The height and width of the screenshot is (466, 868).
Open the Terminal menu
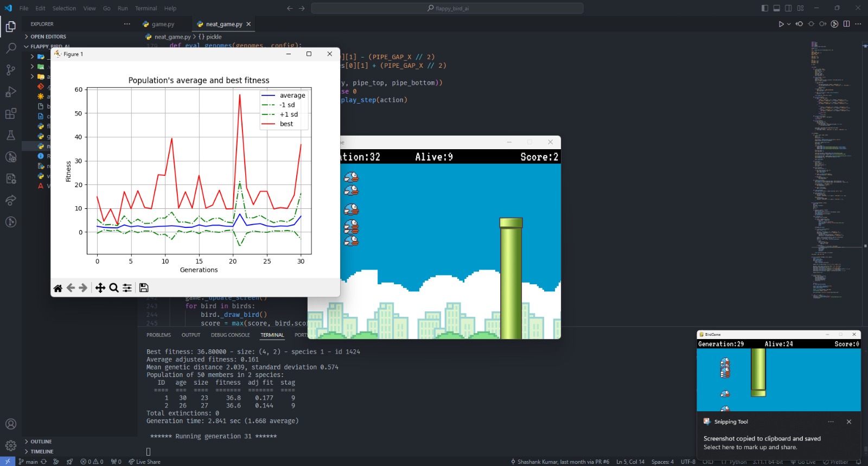[x=146, y=8]
